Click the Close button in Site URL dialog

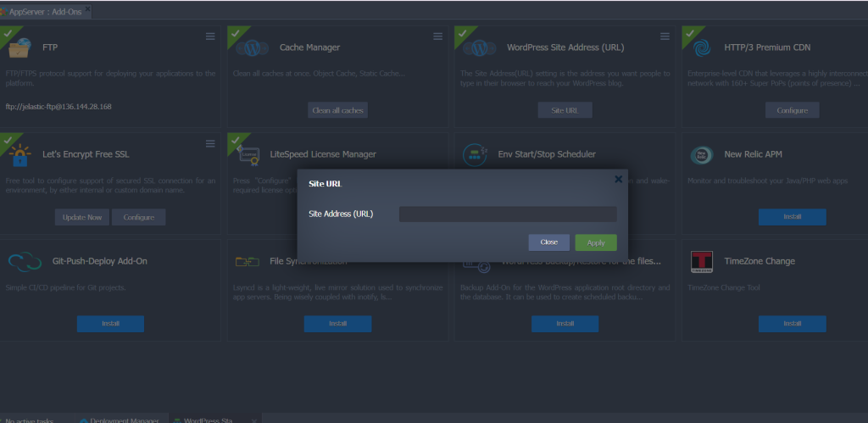(549, 242)
